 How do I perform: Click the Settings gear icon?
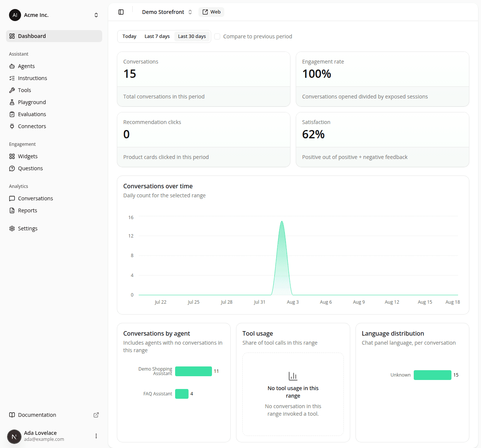[x=12, y=229]
